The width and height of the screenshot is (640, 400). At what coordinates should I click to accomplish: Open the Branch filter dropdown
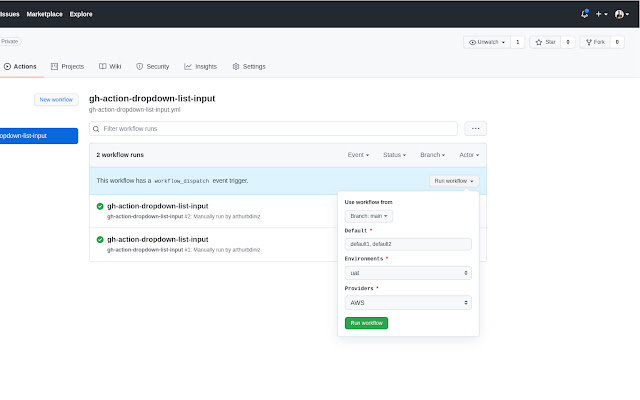pyautogui.click(x=433, y=155)
